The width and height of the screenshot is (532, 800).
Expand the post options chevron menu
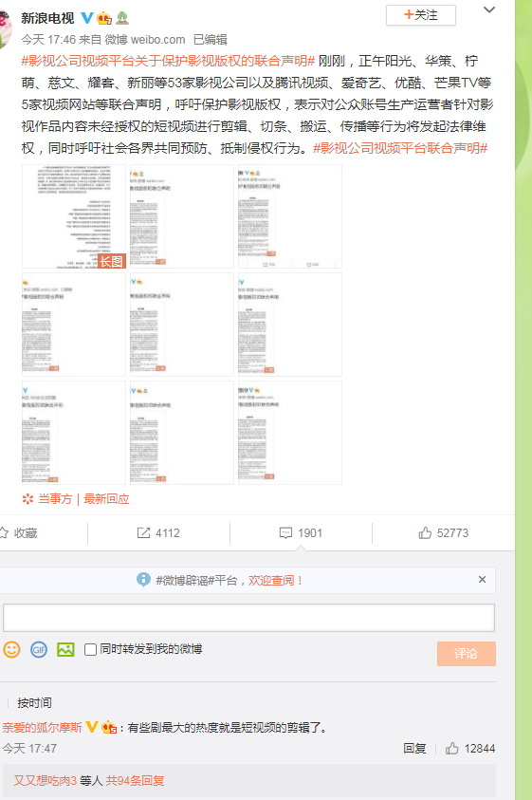pyautogui.click(x=488, y=9)
